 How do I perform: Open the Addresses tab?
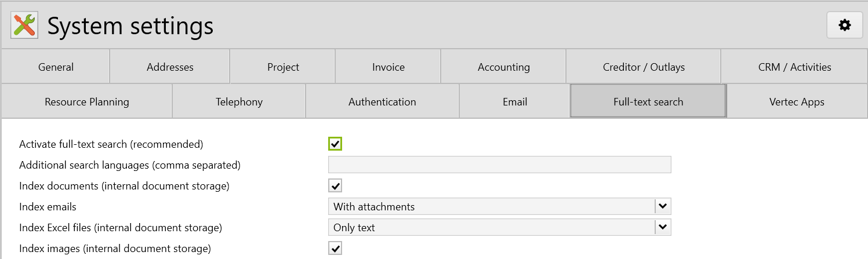[x=170, y=67]
